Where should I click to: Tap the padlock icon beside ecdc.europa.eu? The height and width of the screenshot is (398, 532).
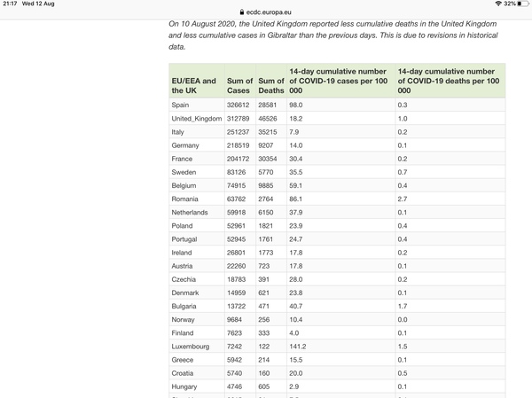click(241, 12)
